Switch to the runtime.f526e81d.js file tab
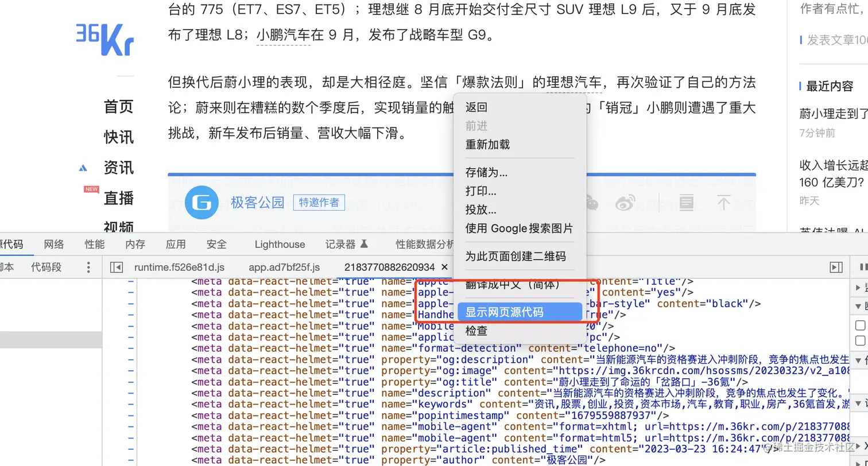The height and width of the screenshot is (466, 868). point(179,267)
